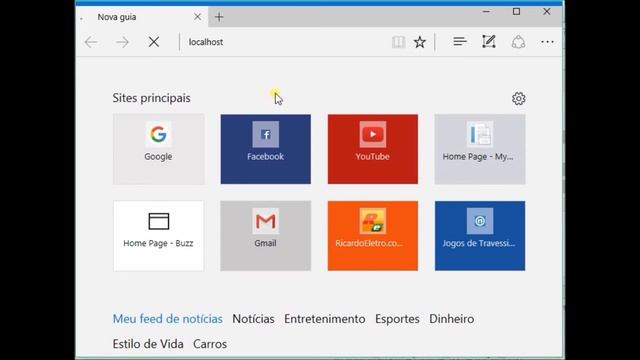Open Reading view book icon
Viewport: 640px width, 360px height.
[398, 42]
